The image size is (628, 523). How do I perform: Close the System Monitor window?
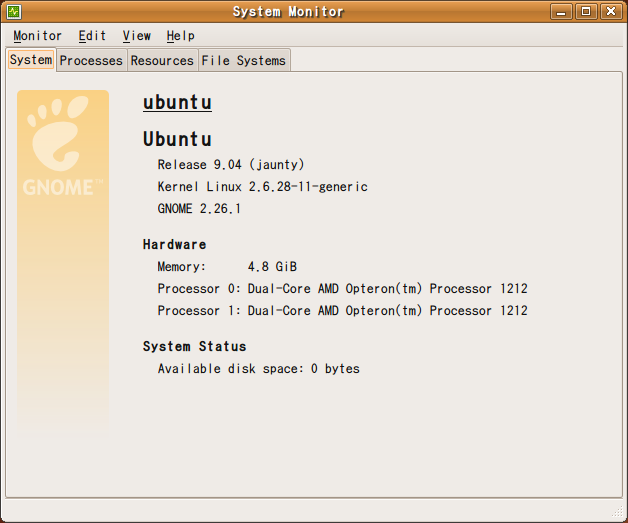click(x=609, y=12)
